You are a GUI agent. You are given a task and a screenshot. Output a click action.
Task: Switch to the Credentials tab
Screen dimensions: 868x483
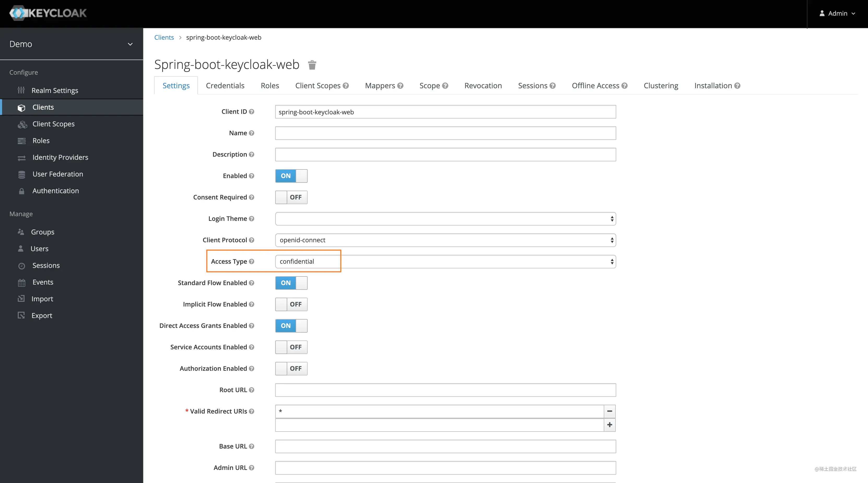coord(225,85)
